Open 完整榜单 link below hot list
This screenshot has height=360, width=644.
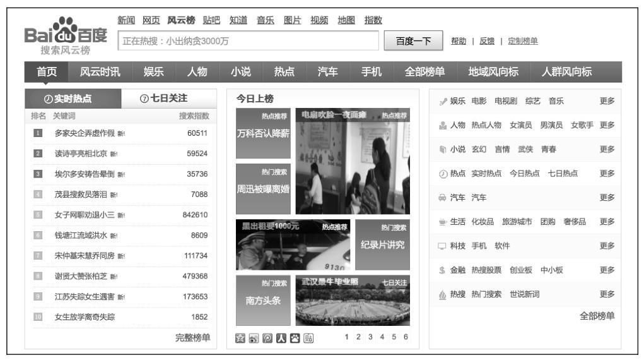(x=192, y=338)
